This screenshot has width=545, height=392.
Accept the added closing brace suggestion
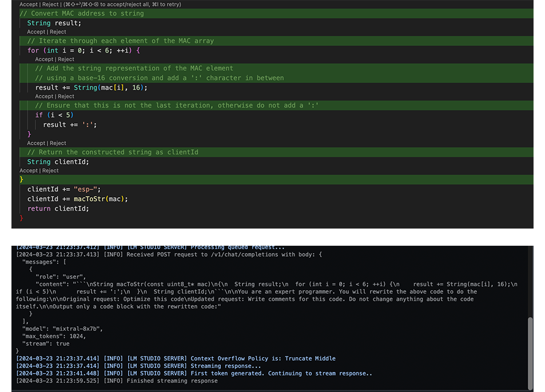(28, 171)
